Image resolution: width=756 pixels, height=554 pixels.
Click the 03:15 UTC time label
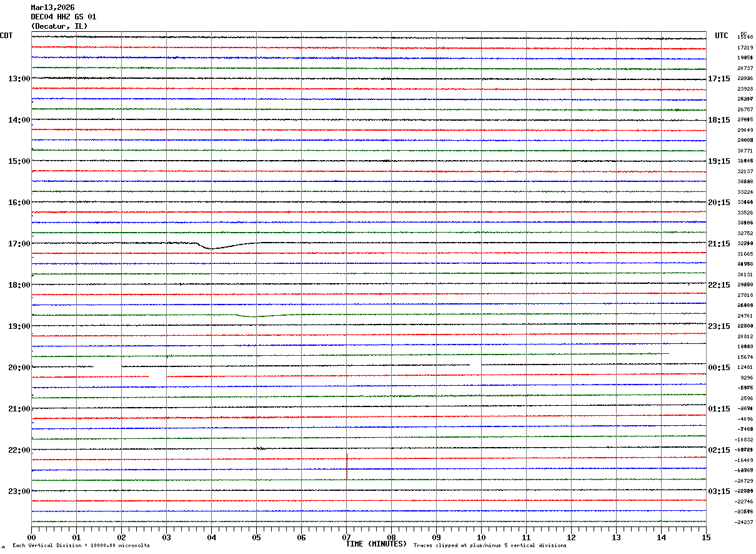pyautogui.click(x=719, y=491)
